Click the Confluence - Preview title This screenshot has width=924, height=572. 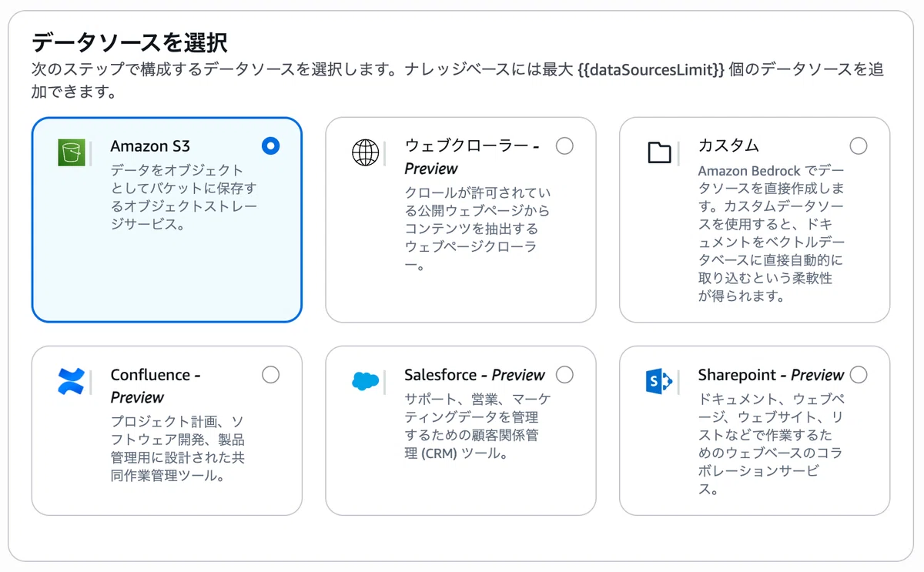point(156,386)
